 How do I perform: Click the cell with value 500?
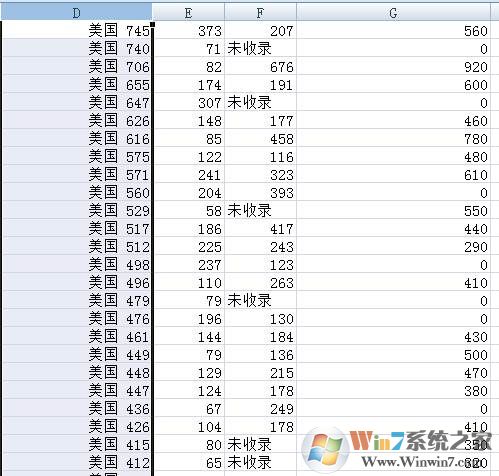[393, 354]
